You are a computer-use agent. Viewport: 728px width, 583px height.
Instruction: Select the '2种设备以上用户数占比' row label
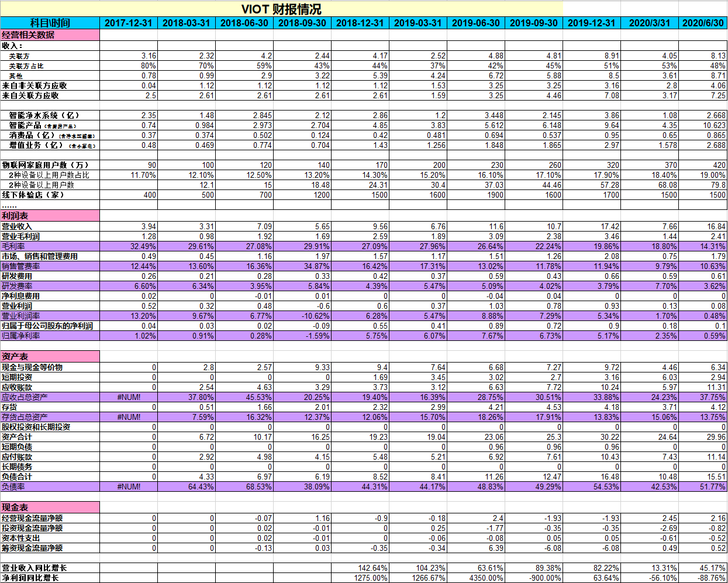49,175
